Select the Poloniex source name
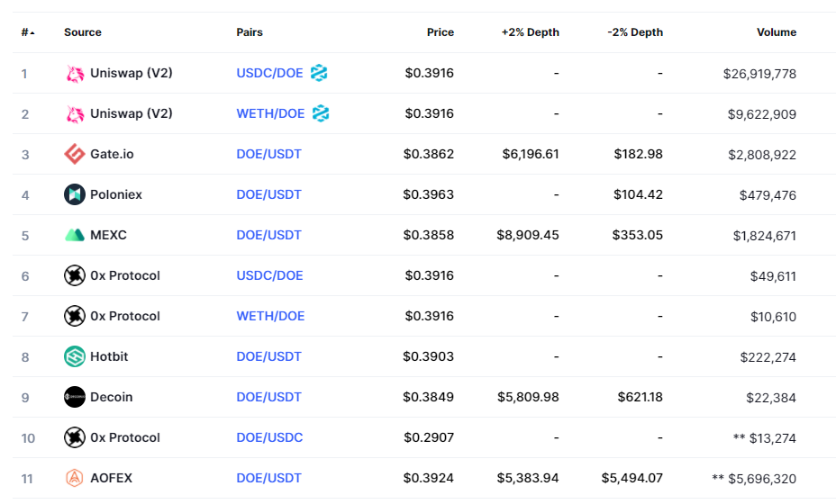 coord(116,194)
